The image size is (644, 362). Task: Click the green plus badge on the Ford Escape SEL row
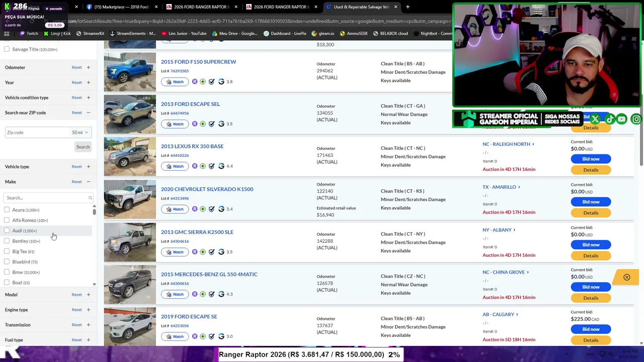(x=203, y=124)
